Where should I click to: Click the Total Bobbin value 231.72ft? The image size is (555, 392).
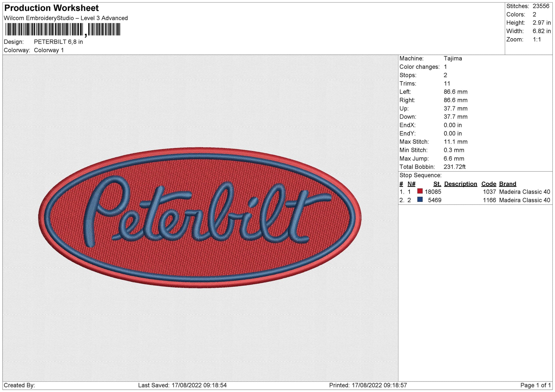coord(454,167)
